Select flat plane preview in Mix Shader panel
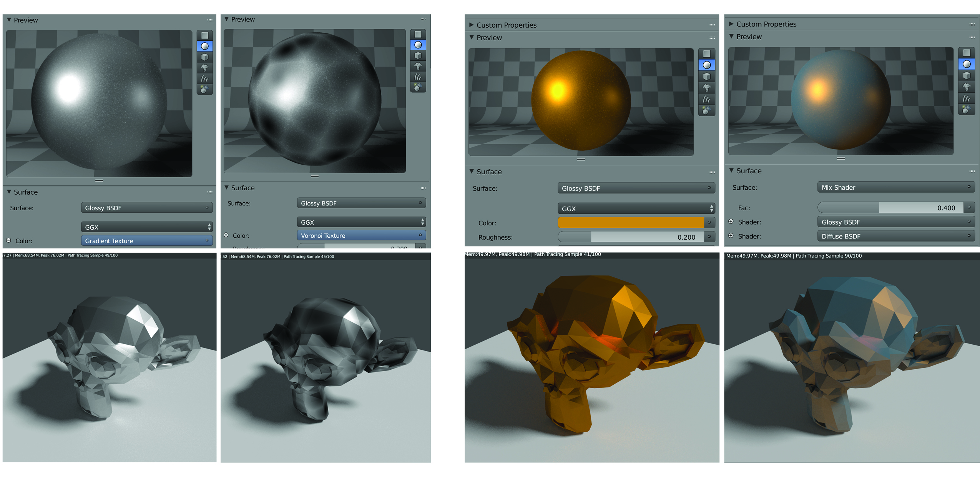Image resolution: width=980 pixels, height=477 pixels. (966, 53)
